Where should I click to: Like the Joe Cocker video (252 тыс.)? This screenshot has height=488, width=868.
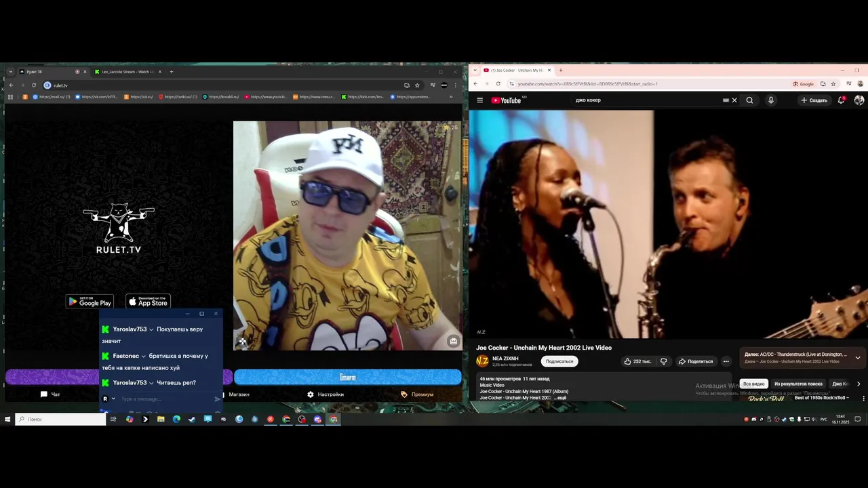(x=637, y=361)
